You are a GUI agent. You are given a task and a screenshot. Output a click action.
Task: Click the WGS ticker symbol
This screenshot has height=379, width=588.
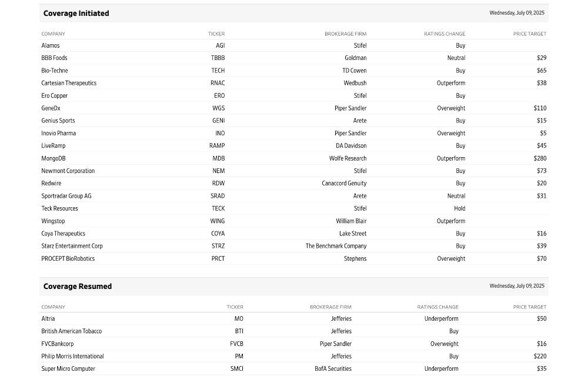218,108
